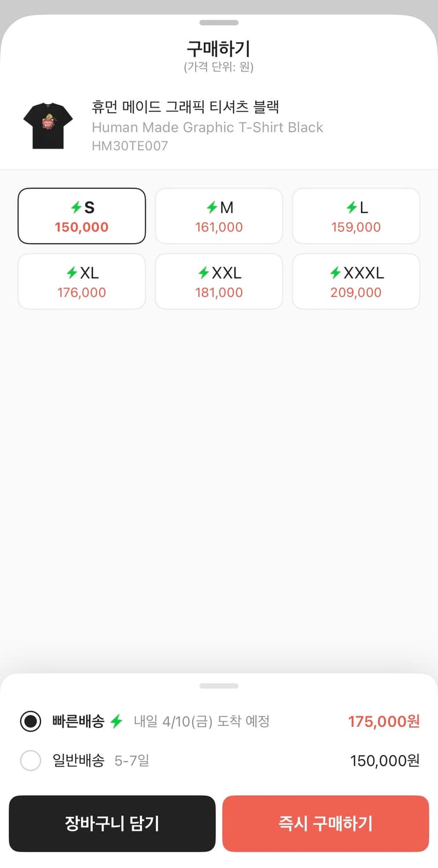Tap the lightning icon on size L
438x868 pixels.
tap(351, 208)
